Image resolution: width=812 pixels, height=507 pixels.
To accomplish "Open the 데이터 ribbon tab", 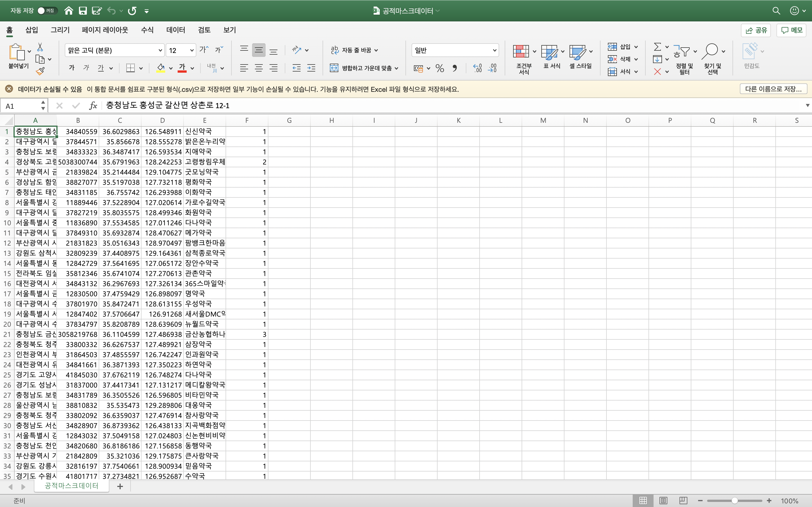I will click(x=175, y=30).
